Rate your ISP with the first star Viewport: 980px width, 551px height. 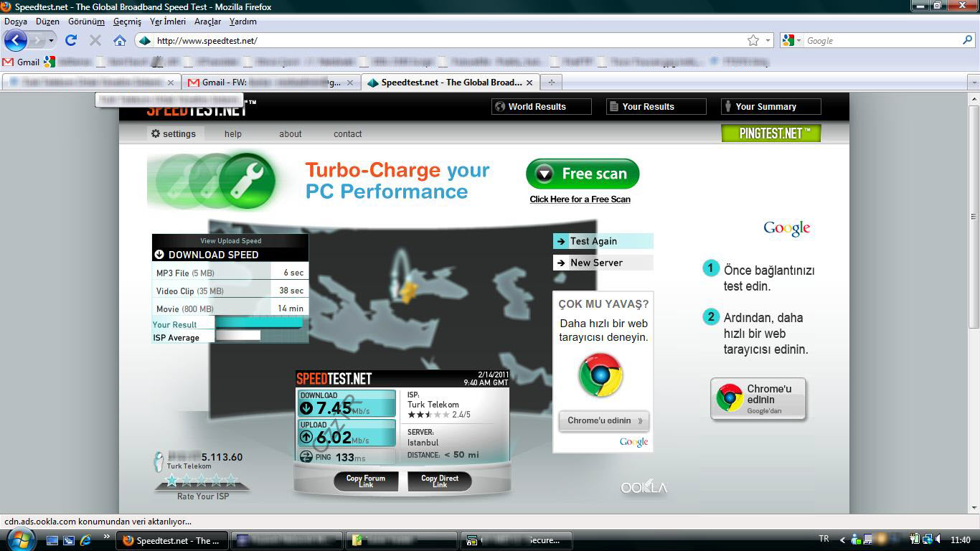[x=172, y=480]
